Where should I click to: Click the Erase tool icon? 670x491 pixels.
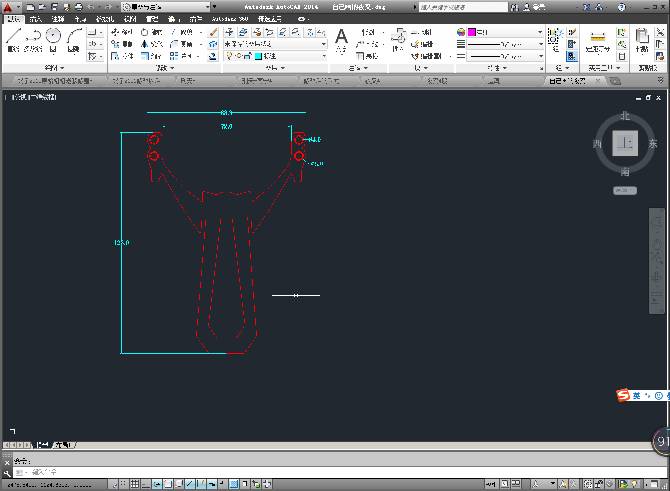(x=213, y=32)
